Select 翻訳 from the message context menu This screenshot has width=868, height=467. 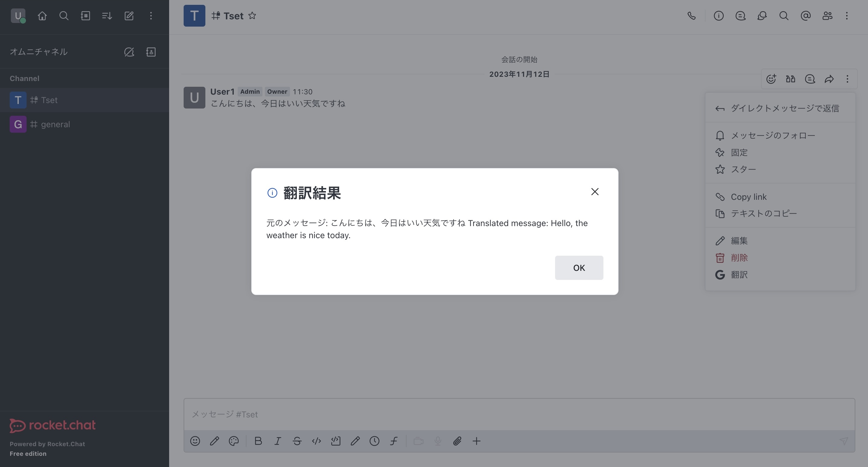[x=739, y=274]
